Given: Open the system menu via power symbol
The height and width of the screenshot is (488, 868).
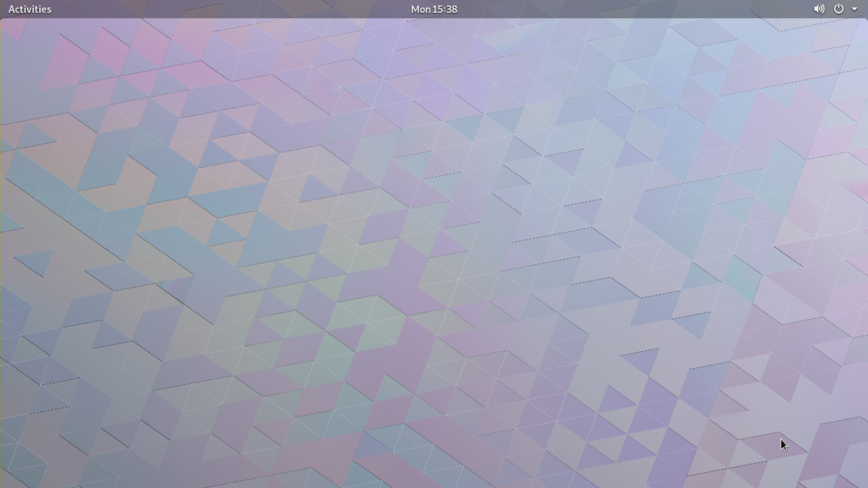Looking at the screenshot, I should coord(839,9).
